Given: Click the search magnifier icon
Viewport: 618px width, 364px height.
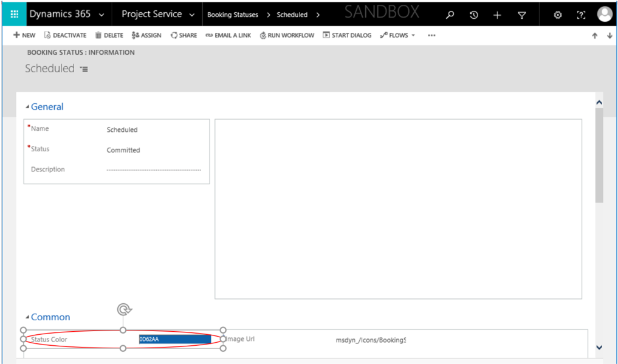Looking at the screenshot, I should pyautogui.click(x=450, y=15).
